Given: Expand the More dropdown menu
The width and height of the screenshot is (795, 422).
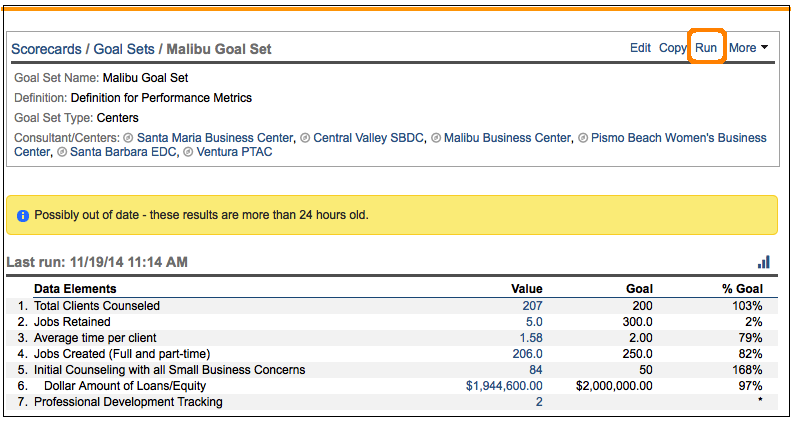Looking at the screenshot, I should [748, 48].
